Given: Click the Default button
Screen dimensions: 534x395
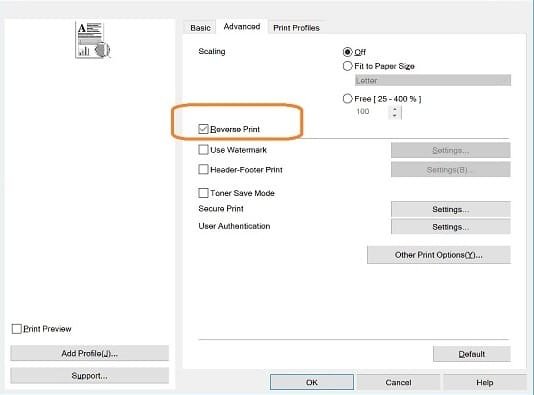Looking at the screenshot, I should (x=472, y=354).
